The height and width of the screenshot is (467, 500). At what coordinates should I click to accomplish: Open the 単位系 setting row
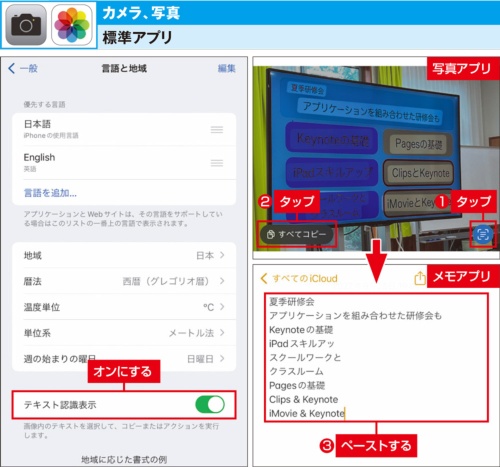(124, 333)
